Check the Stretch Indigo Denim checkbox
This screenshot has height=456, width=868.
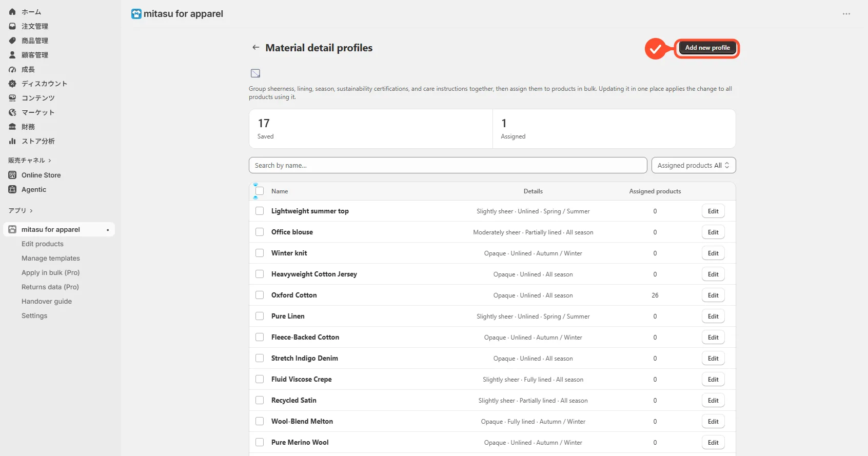pyautogui.click(x=260, y=358)
